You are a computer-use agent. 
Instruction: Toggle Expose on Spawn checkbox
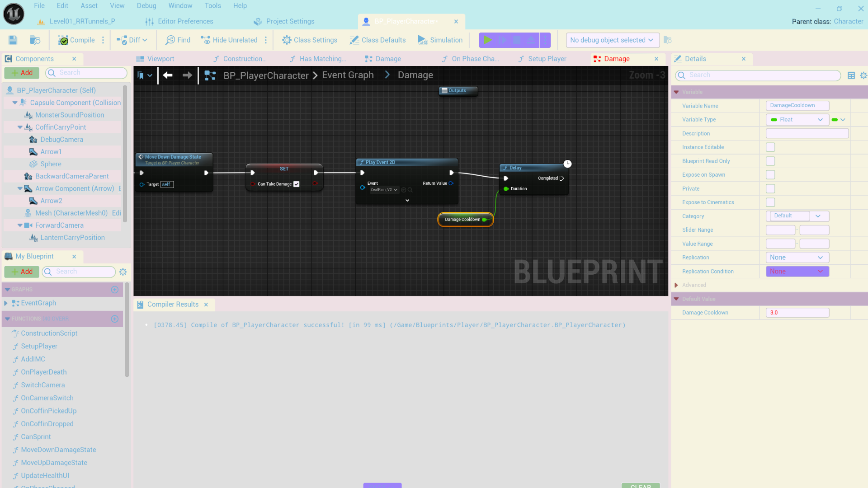770,175
